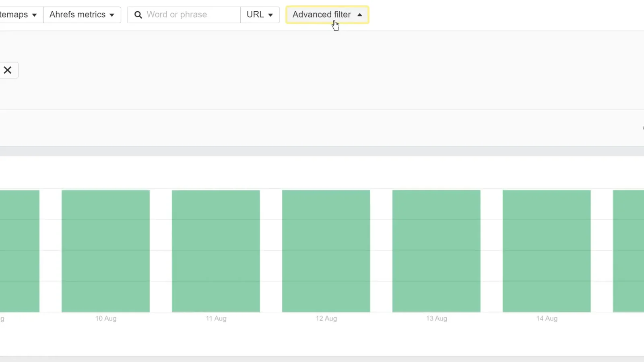The width and height of the screenshot is (644, 362).
Task: Remove filter with the X button
Action: pos(8,70)
